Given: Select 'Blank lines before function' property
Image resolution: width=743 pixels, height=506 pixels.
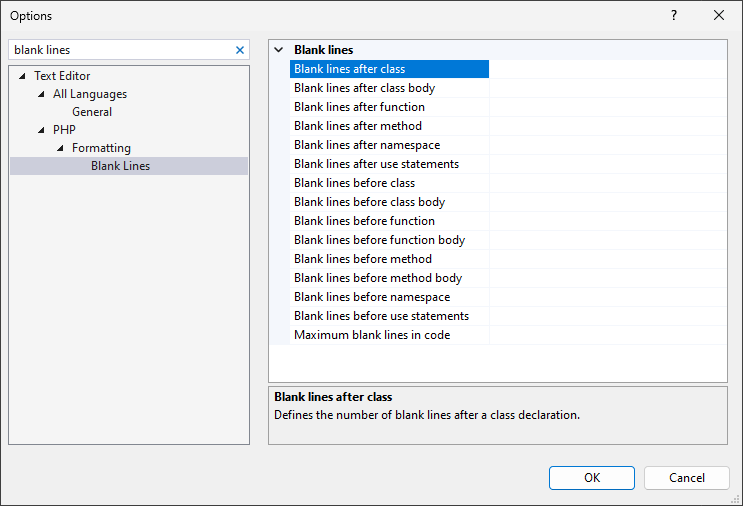Looking at the screenshot, I should [x=390, y=221].
